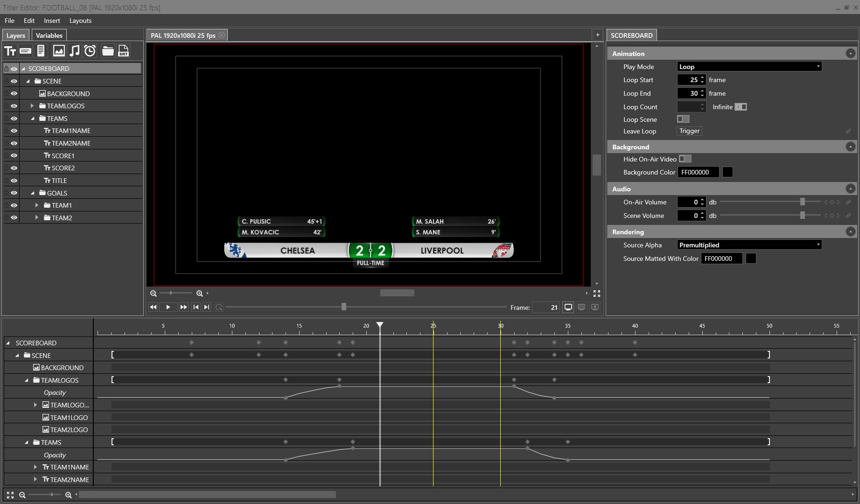Toggle visibility of SCORE2 layer
Screen dimensions: 860x504
[x=14, y=168]
